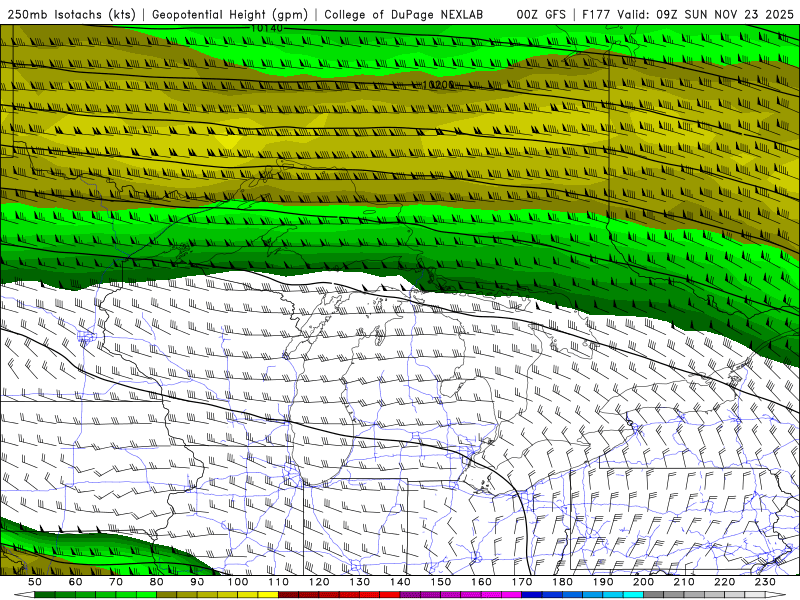Click the 80 value on the color scale
Screen dimensions: 800x600
click(157, 582)
